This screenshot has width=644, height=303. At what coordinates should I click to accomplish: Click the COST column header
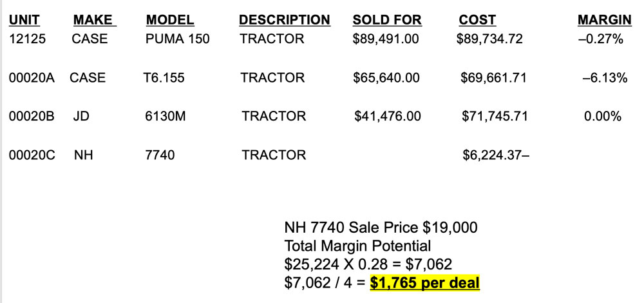coord(477,20)
